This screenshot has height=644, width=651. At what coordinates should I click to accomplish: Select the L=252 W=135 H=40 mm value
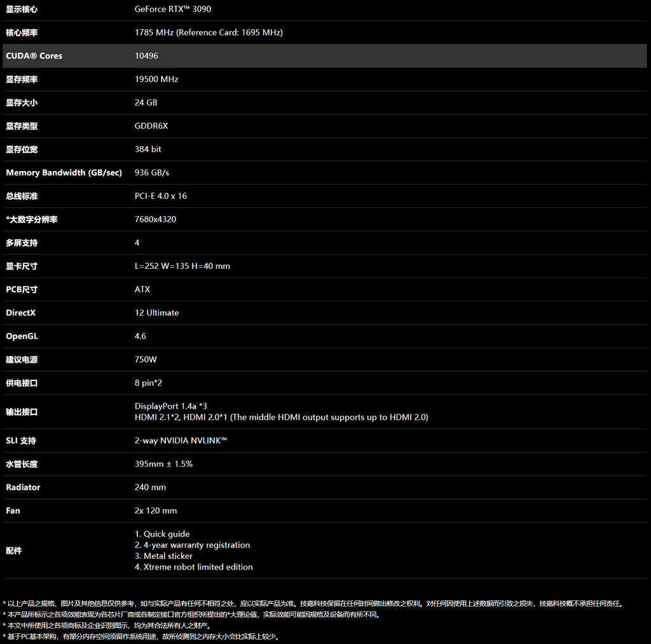[182, 266]
